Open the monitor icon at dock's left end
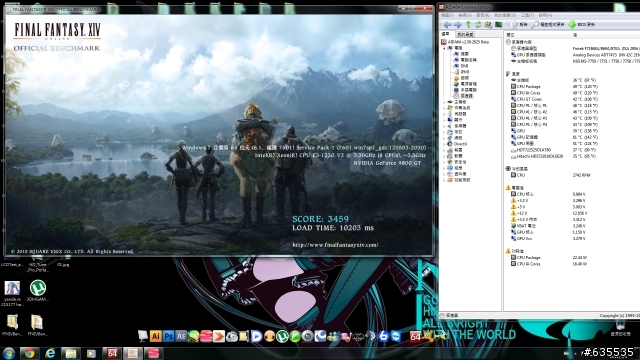Image resolution: width=640 pixels, height=360 pixels. pyautogui.click(x=143, y=336)
